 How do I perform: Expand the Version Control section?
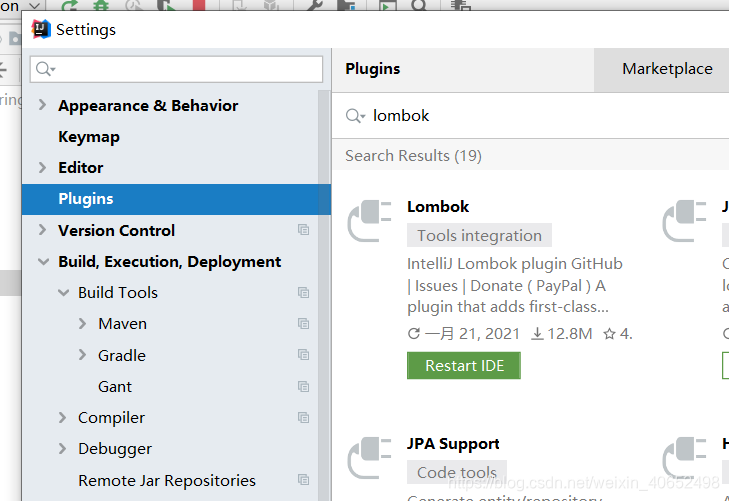42,230
